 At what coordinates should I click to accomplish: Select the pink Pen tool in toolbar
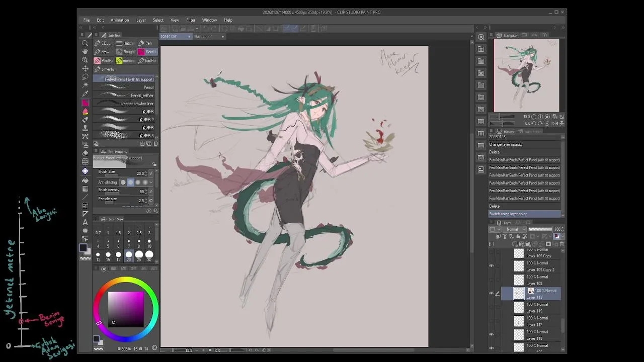(x=85, y=103)
